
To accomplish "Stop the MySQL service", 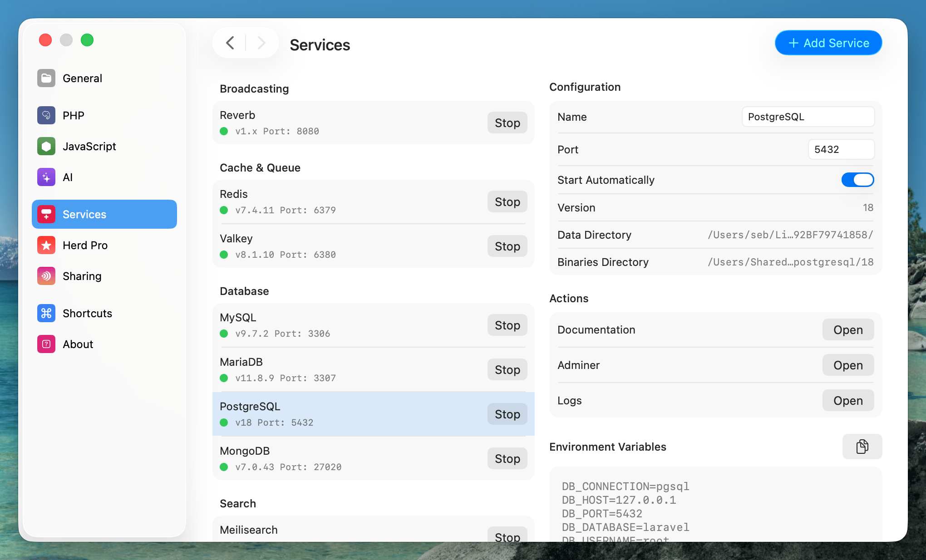I will click(x=507, y=325).
